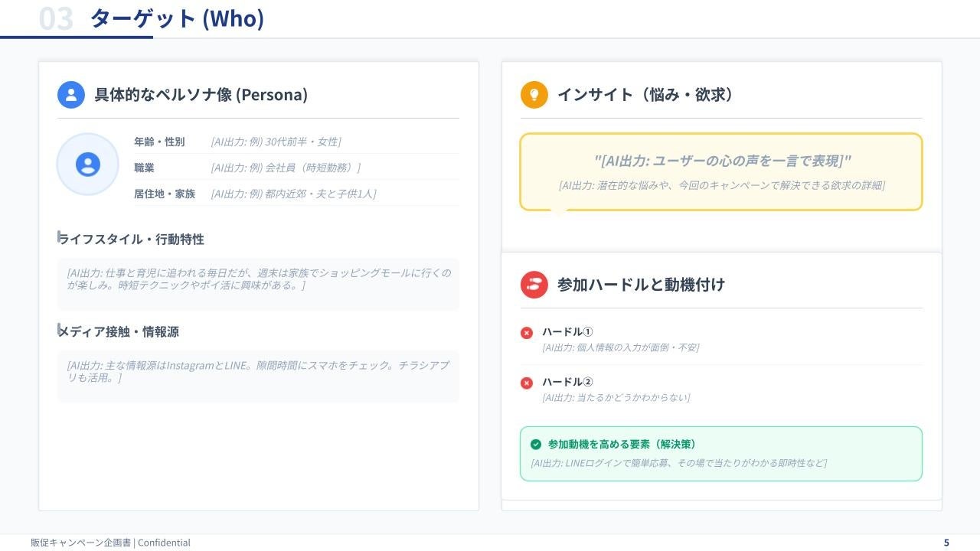
Task: Click the メディア接触・情報源 description box
Action: (258, 376)
